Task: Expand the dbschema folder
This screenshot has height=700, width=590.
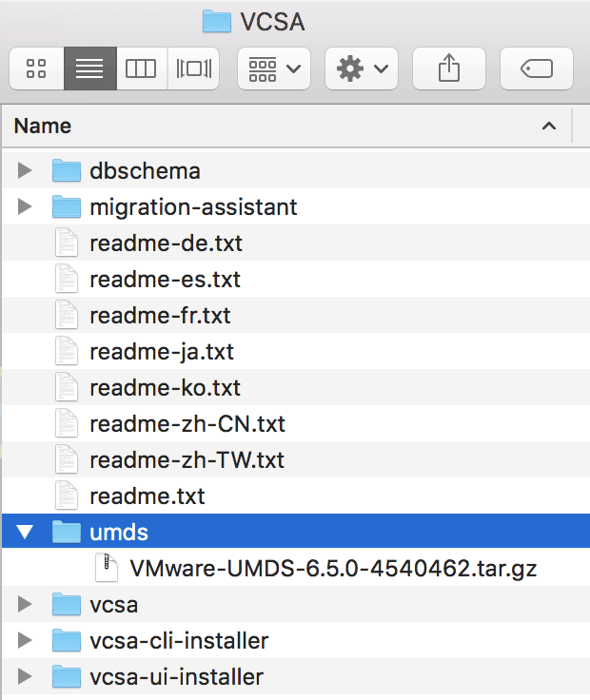Action: click(x=26, y=171)
